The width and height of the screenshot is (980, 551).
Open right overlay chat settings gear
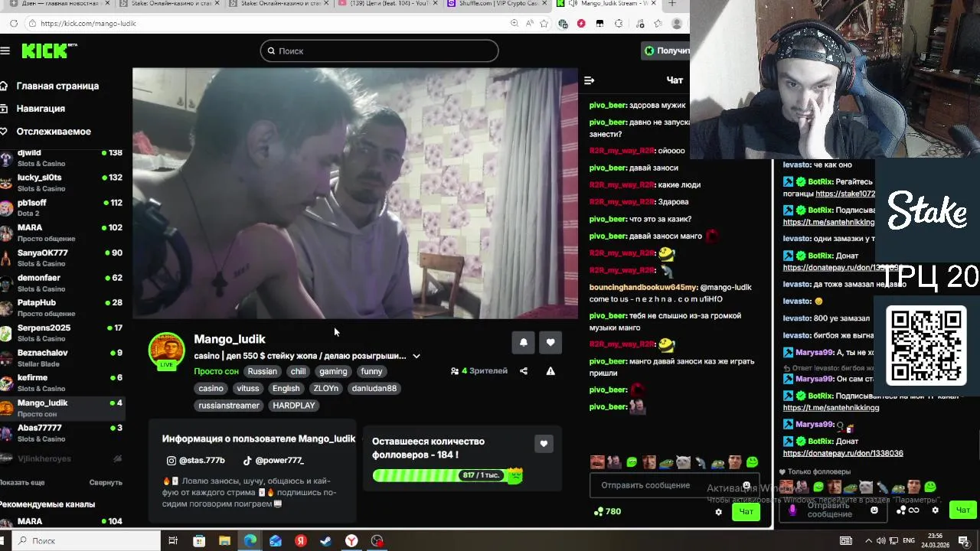point(935,510)
